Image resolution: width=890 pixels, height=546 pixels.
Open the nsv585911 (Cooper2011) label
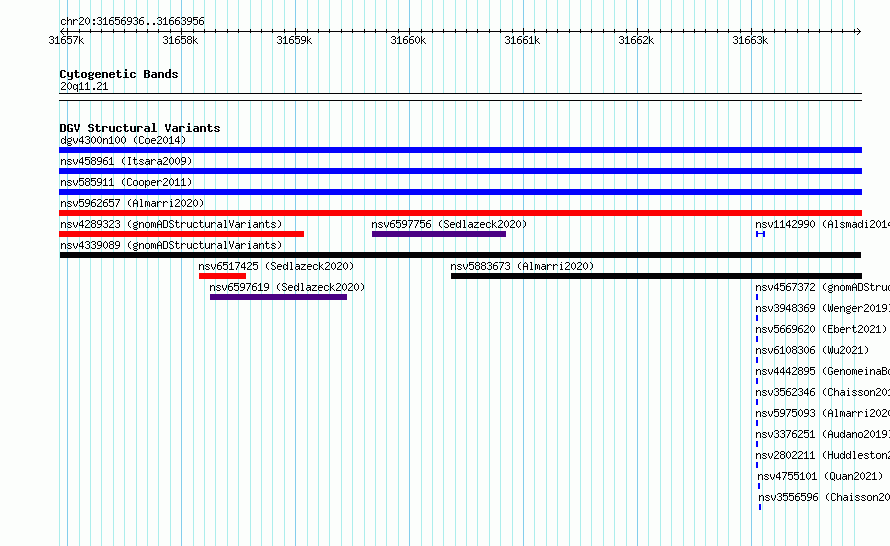(126, 182)
